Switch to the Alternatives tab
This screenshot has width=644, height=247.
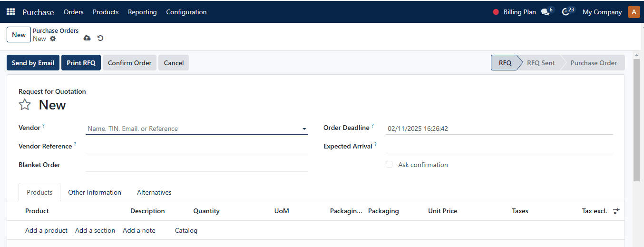(x=154, y=192)
